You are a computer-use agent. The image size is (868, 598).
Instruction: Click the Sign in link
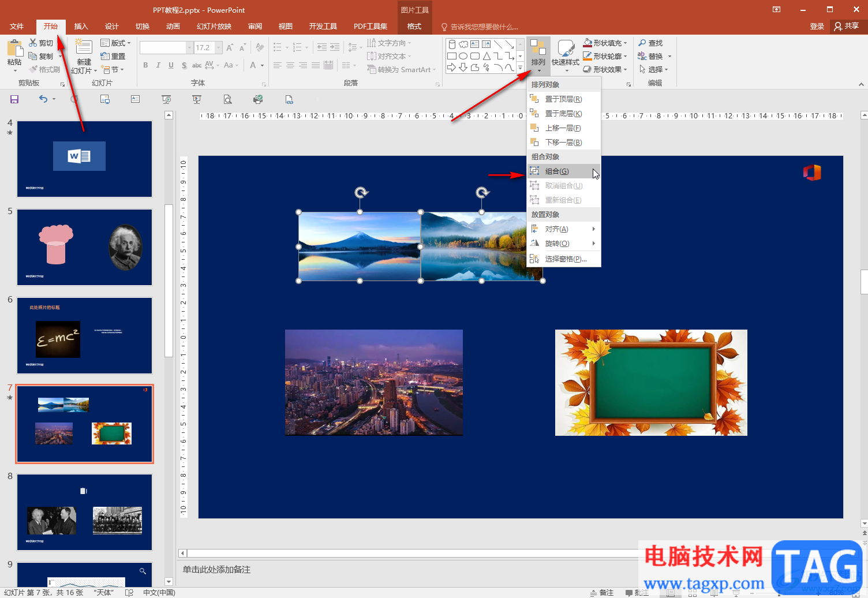[x=817, y=27]
